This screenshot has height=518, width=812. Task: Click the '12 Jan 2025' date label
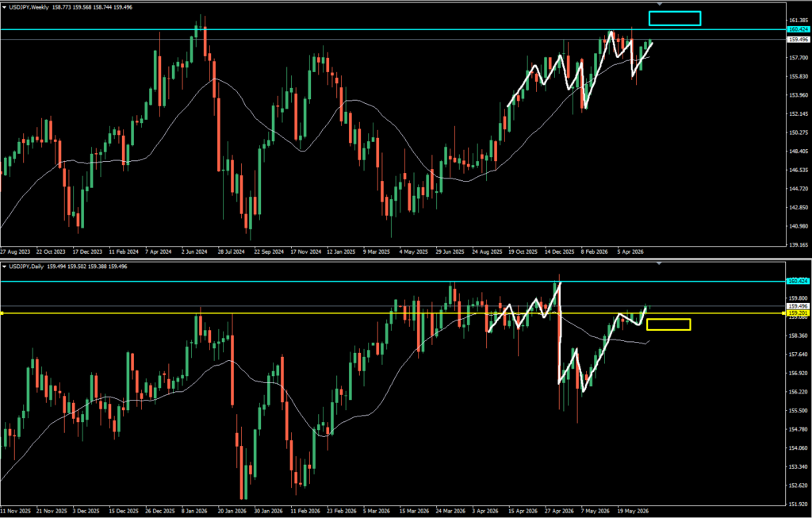(339, 251)
